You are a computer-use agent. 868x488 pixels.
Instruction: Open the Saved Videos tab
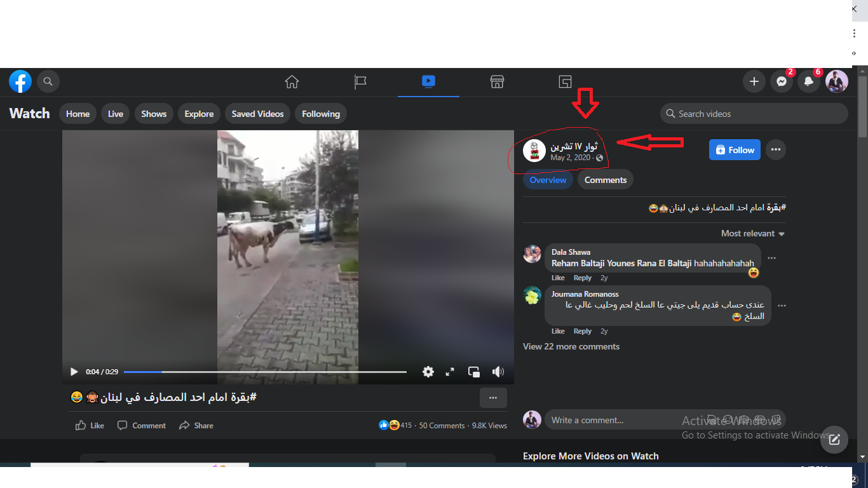[257, 114]
